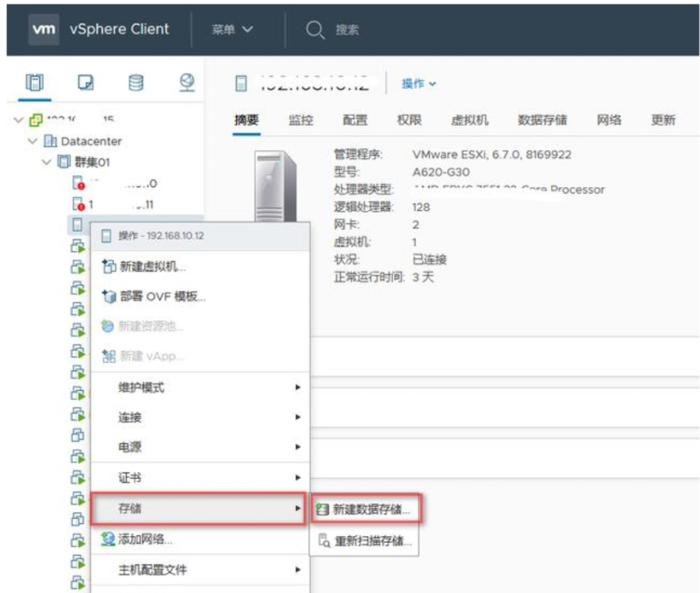
Task: Click the 部署 OVF 模板 icon
Action: (109, 296)
